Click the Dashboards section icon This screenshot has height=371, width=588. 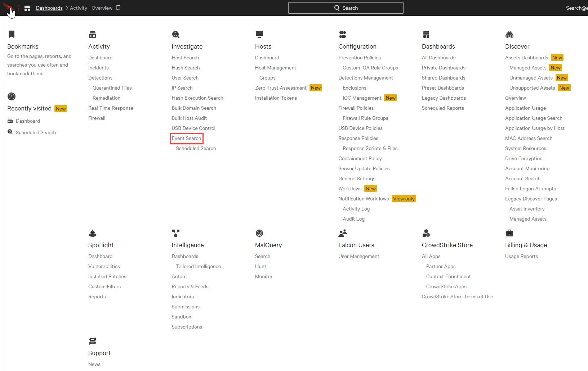click(426, 35)
